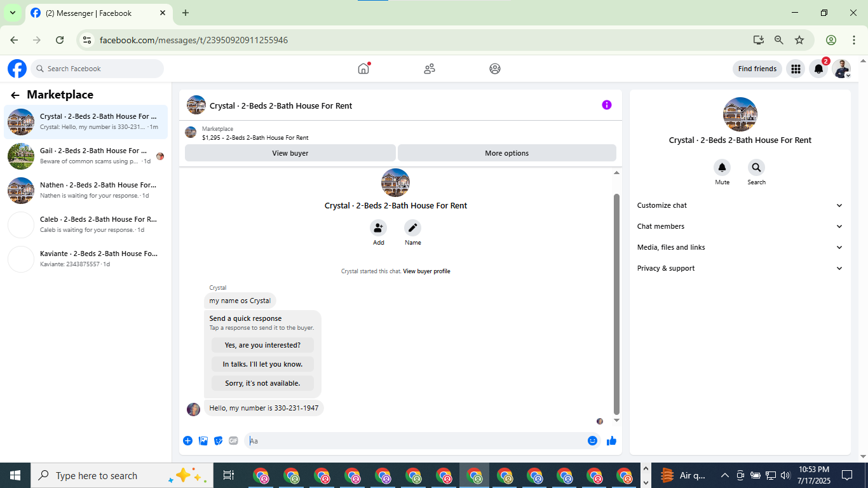Screen dimensions: 868x488
Task: Click the 'my name os Crystal' message
Action: (240, 301)
